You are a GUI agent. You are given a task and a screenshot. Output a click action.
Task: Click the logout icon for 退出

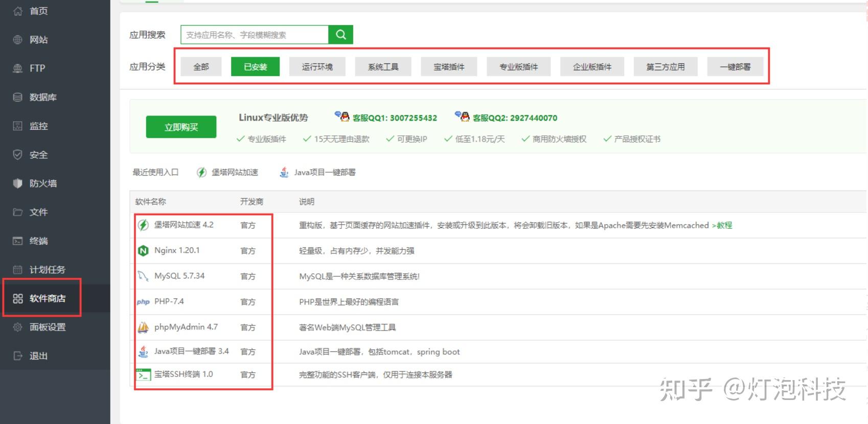coord(18,356)
